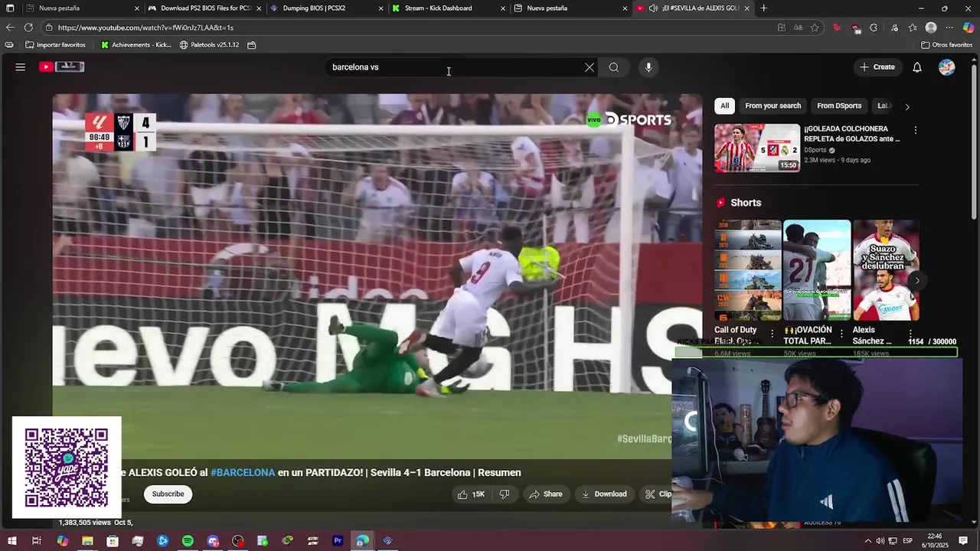This screenshot has width=980, height=551.
Task: Go back to the previous page
Action: tap(9, 28)
